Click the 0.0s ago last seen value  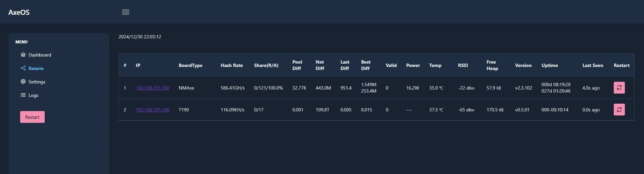click(x=591, y=110)
